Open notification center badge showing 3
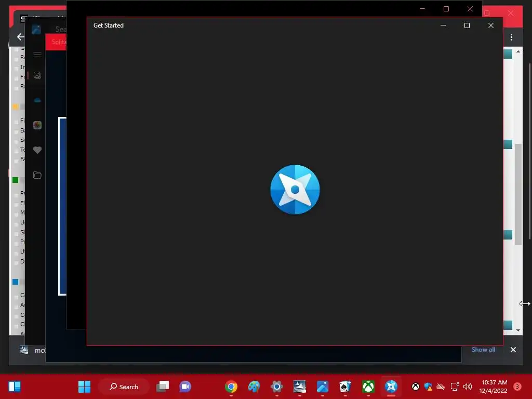Viewport: 532px width, 399px height. [517, 387]
